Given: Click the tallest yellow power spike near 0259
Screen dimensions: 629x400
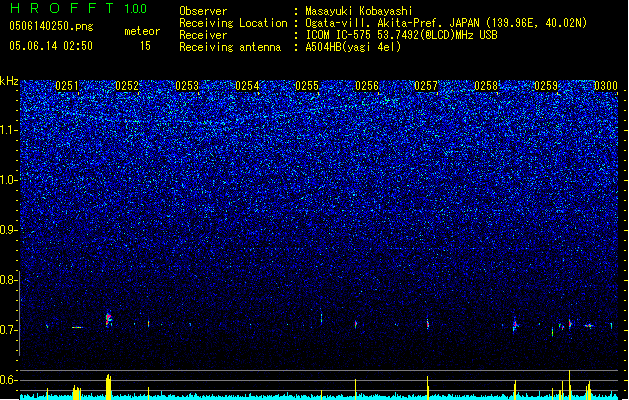Looking at the screenshot, I should [569, 385].
